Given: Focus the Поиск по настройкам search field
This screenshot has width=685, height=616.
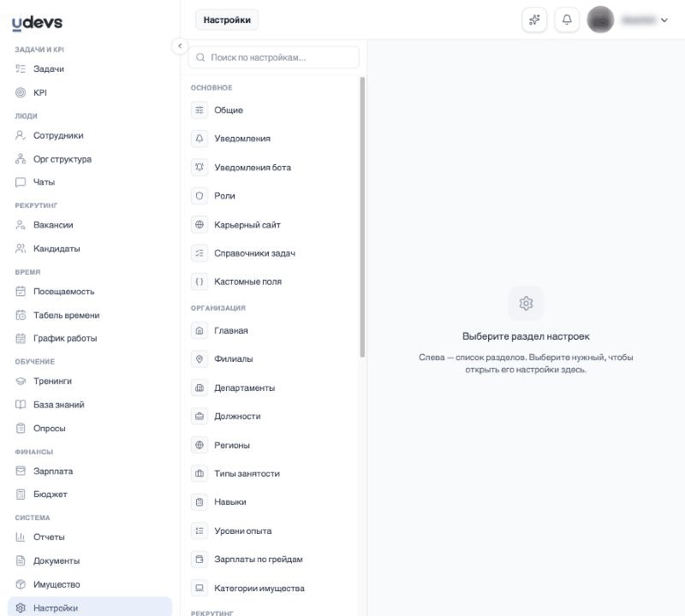Looking at the screenshot, I should (274, 57).
